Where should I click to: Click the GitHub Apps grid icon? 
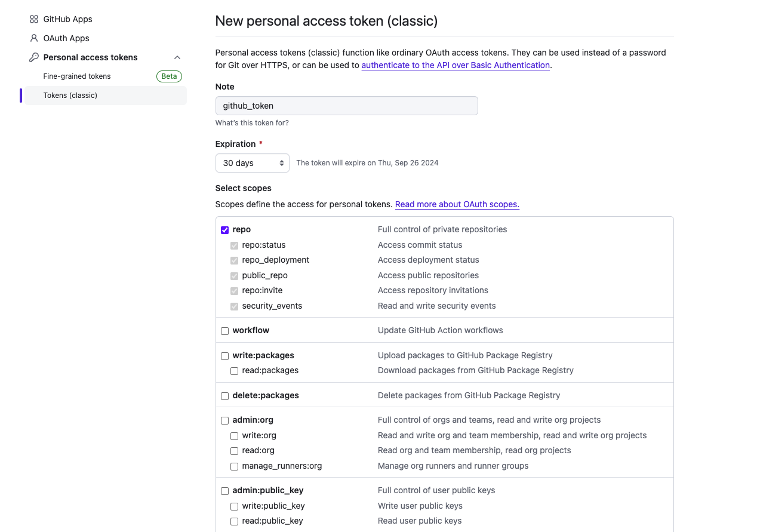click(x=34, y=19)
